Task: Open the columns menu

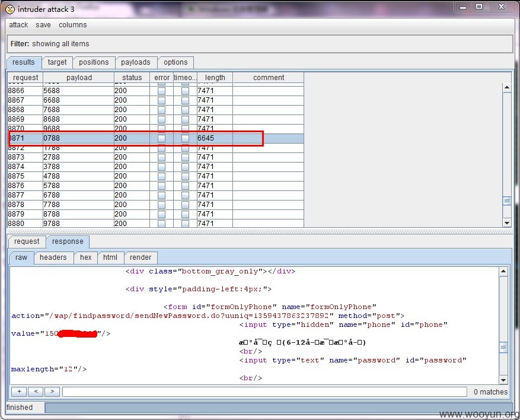Action: pyautogui.click(x=72, y=25)
